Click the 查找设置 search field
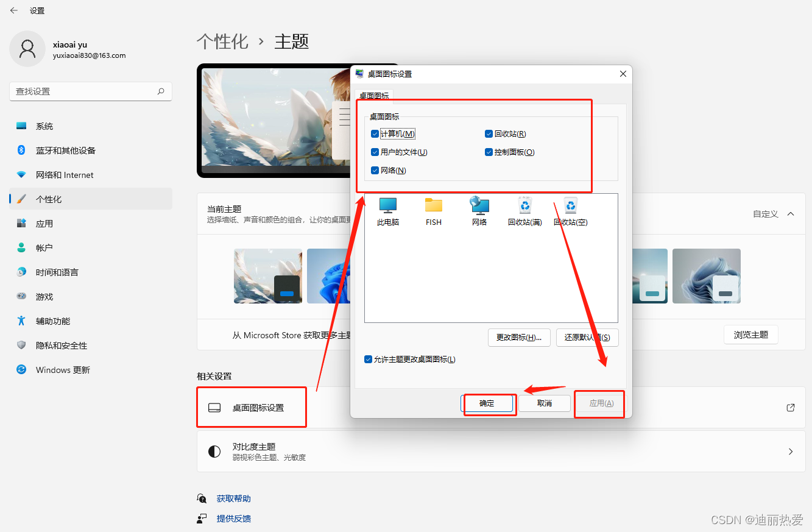The image size is (812, 532). click(91, 91)
